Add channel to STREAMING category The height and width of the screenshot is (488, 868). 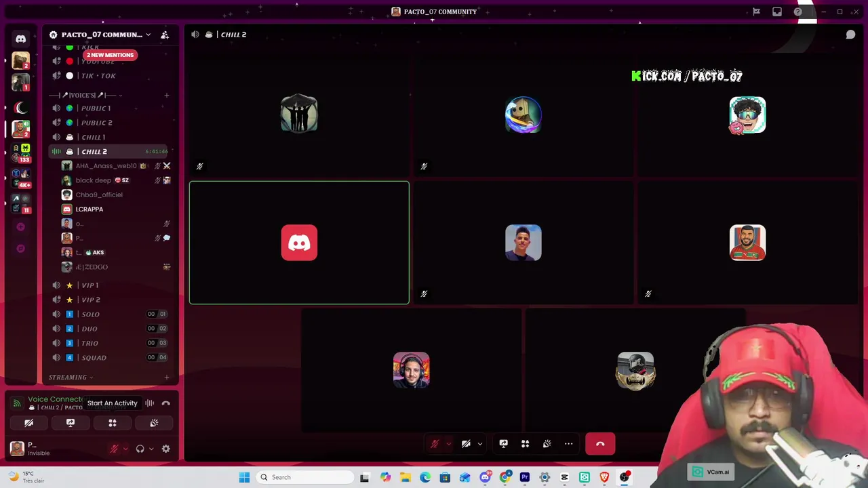tap(166, 378)
